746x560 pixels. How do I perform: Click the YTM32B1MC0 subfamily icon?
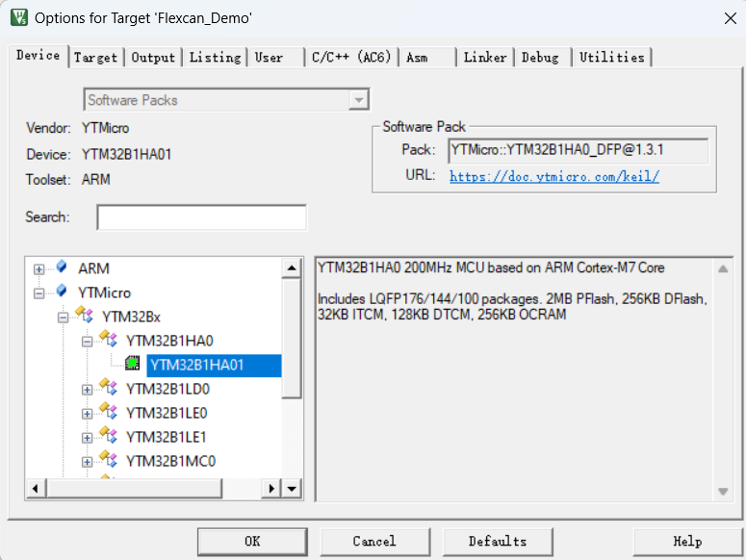[108, 459]
